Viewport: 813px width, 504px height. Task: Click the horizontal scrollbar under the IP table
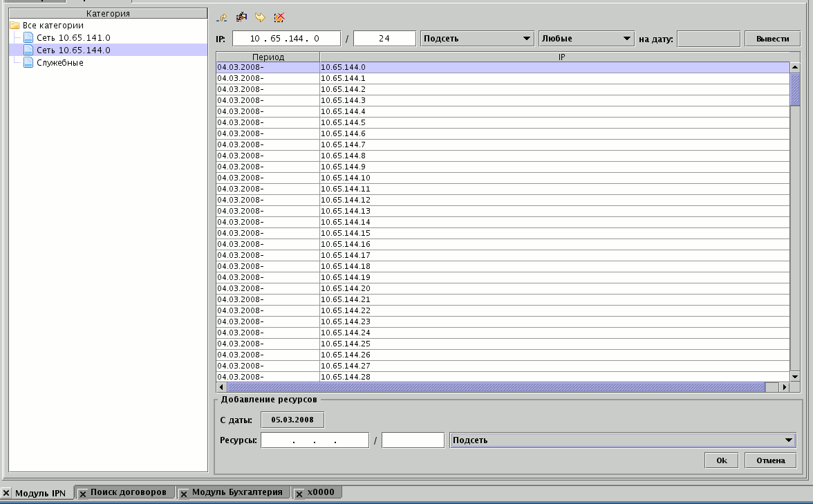(494, 388)
